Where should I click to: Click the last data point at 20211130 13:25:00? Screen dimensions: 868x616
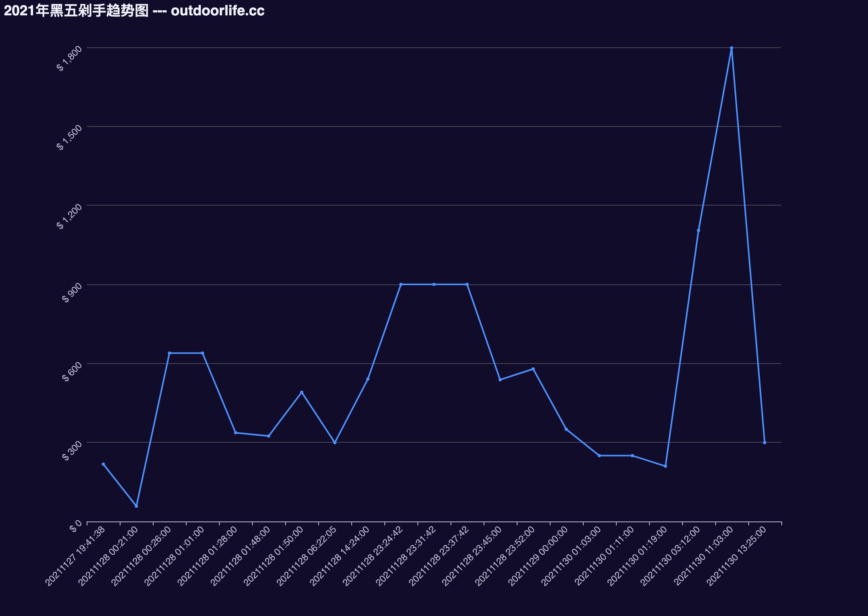(764, 443)
